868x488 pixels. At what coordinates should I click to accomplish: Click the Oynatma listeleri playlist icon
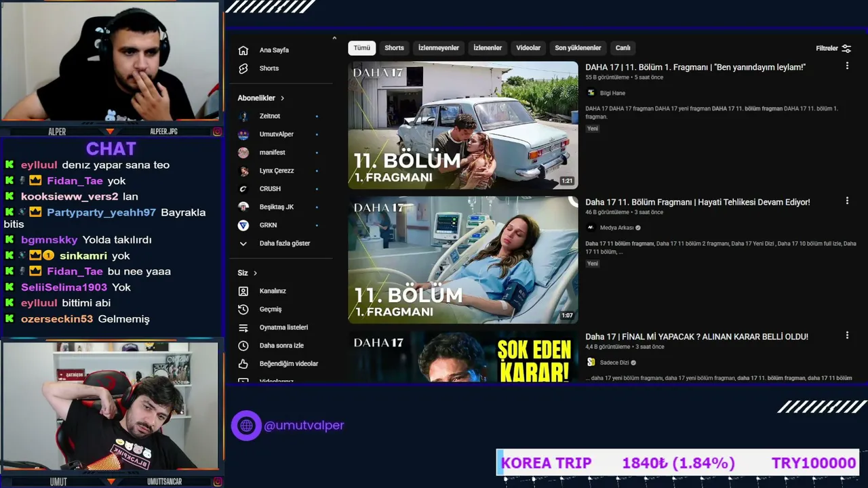[x=243, y=327]
